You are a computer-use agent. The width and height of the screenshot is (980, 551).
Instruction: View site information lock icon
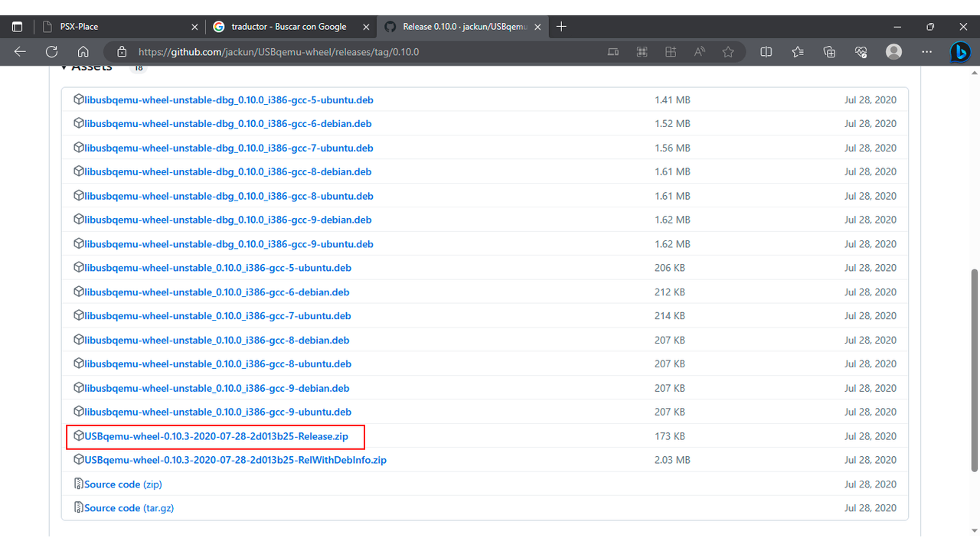click(121, 52)
